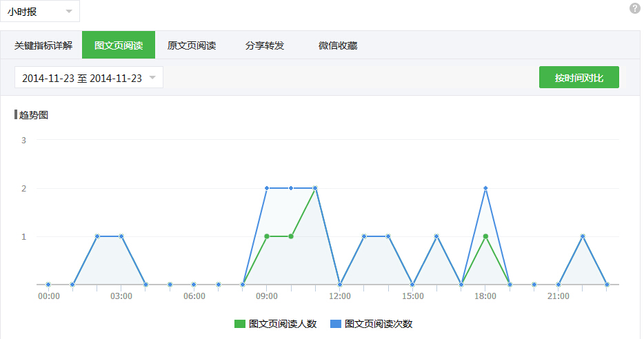Click the green 图文页阅读人数 legend swatch

pos(240,323)
